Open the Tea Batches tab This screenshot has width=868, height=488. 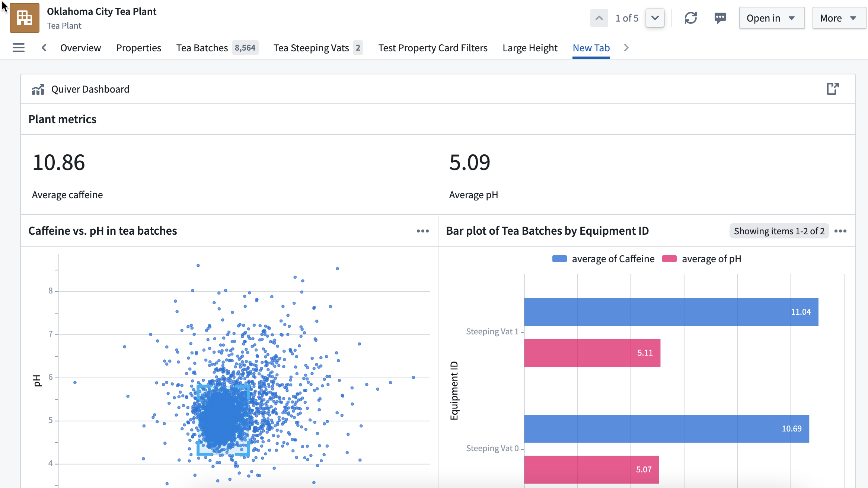(x=217, y=48)
